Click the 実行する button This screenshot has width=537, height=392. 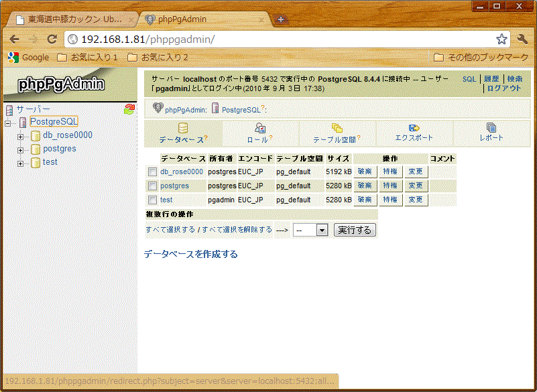(355, 230)
